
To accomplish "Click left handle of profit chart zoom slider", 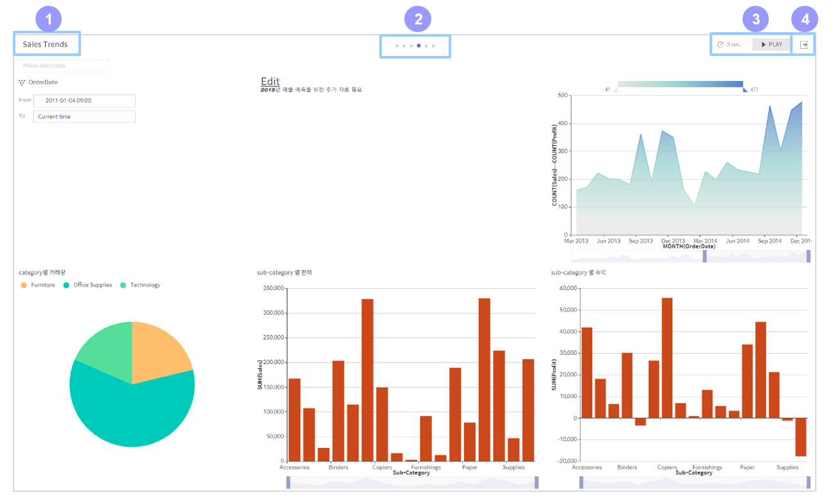I will coord(581,482).
